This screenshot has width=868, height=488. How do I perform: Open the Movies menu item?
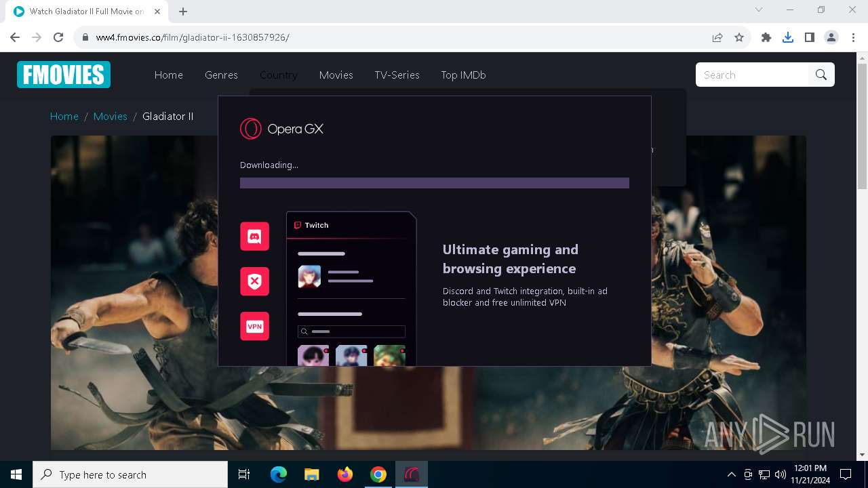336,75
